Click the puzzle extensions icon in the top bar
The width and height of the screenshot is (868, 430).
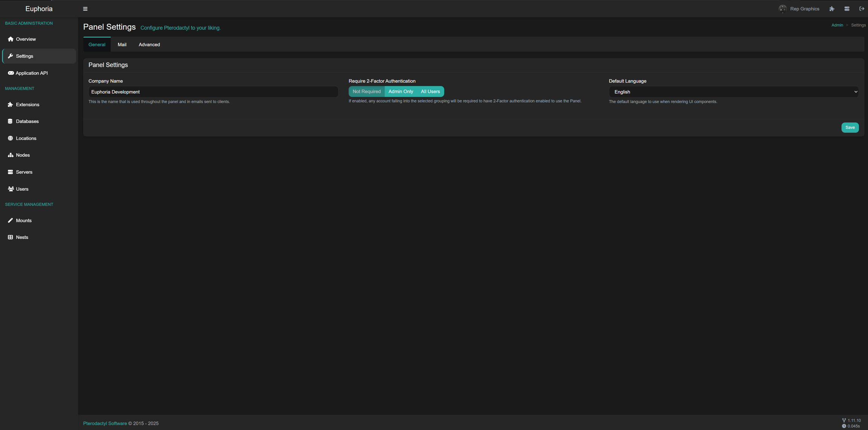pyautogui.click(x=832, y=8)
